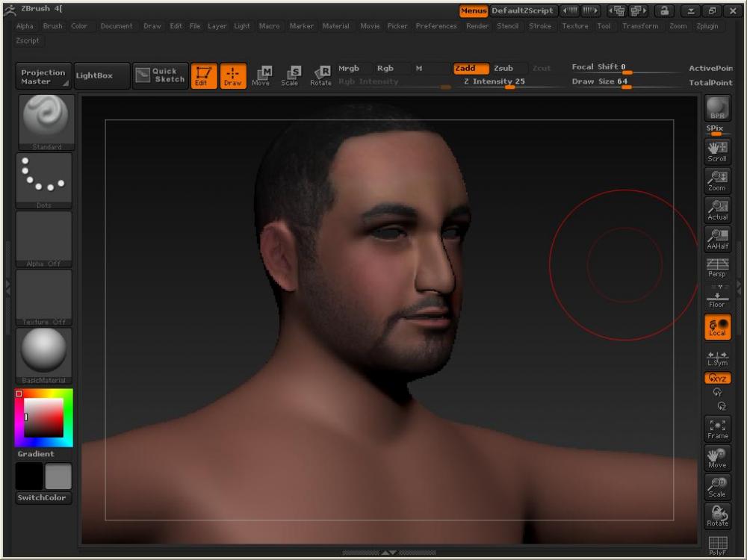
Task: Click the BPR render icon
Action: [x=717, y=108]
